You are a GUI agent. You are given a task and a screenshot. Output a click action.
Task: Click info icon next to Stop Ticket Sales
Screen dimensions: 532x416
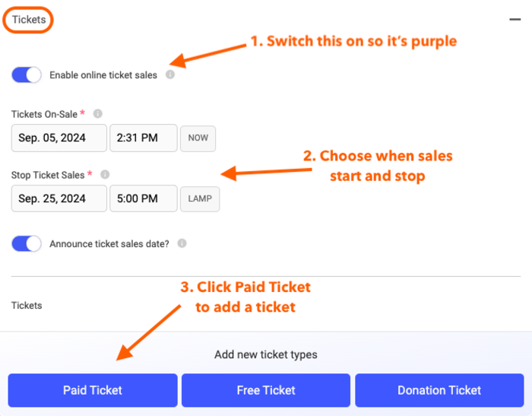(105, 174)
